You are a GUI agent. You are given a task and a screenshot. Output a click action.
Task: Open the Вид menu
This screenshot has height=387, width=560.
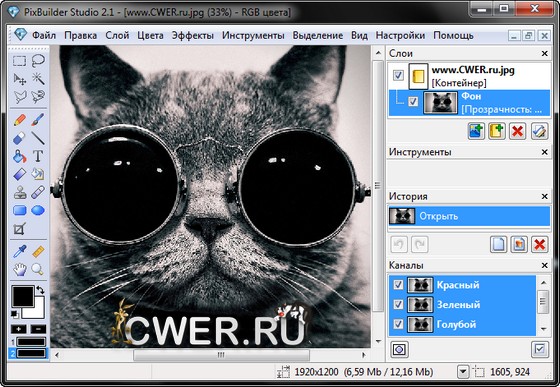359,35
